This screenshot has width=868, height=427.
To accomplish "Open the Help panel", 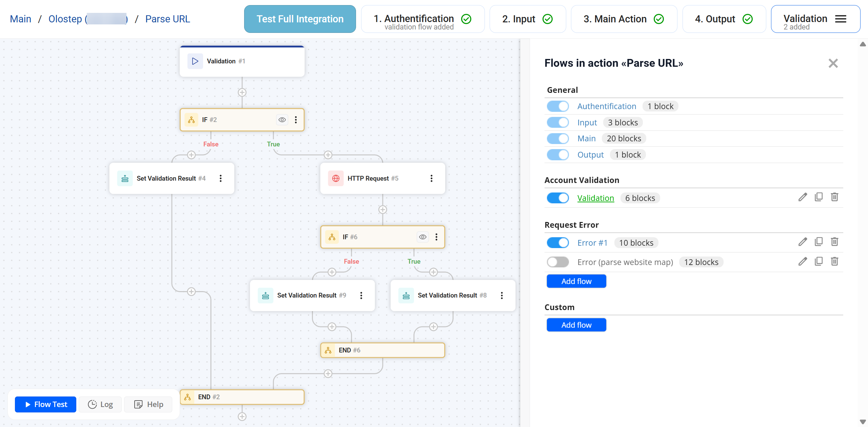I will click(148, 404).
